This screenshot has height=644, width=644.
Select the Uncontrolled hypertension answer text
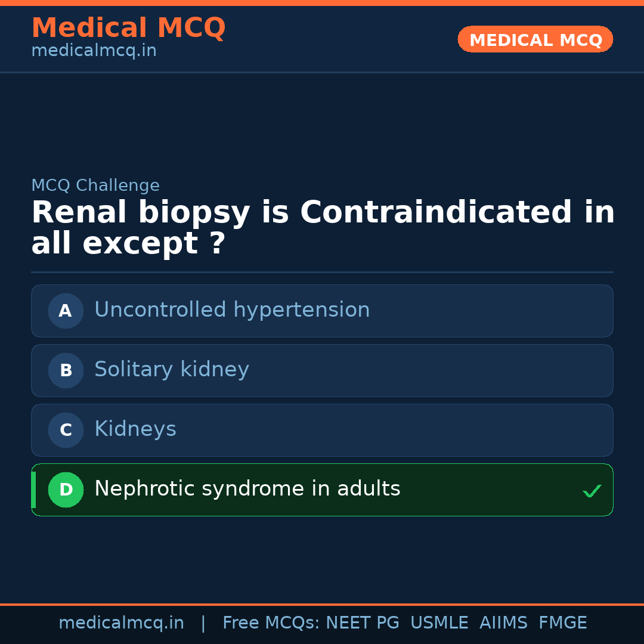(232, 310)
